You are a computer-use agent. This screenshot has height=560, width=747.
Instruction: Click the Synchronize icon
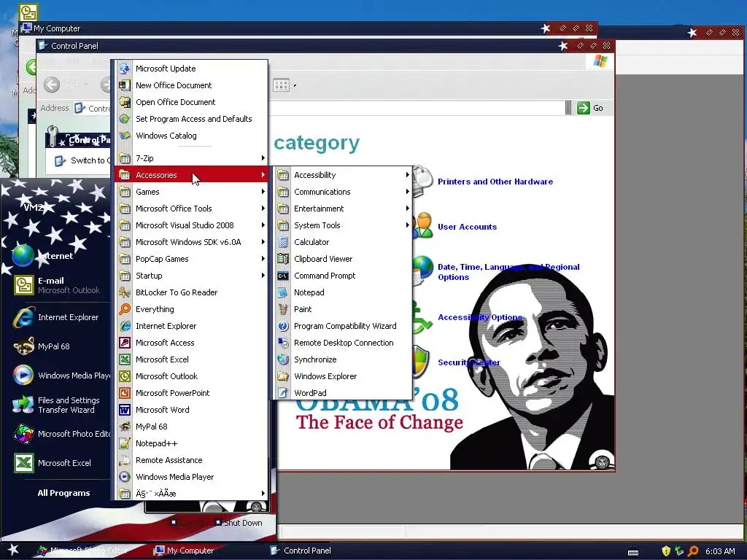[x=283, y=359]
